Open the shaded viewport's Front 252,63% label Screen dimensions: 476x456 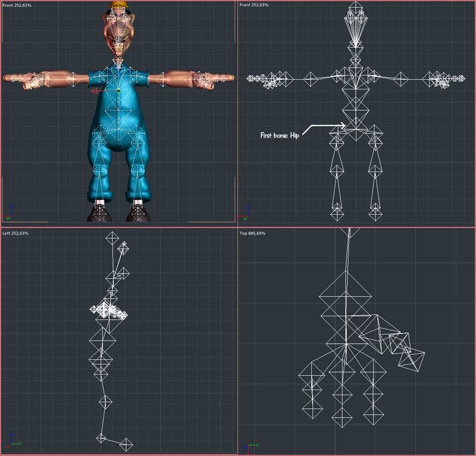(x=17, y=5)
